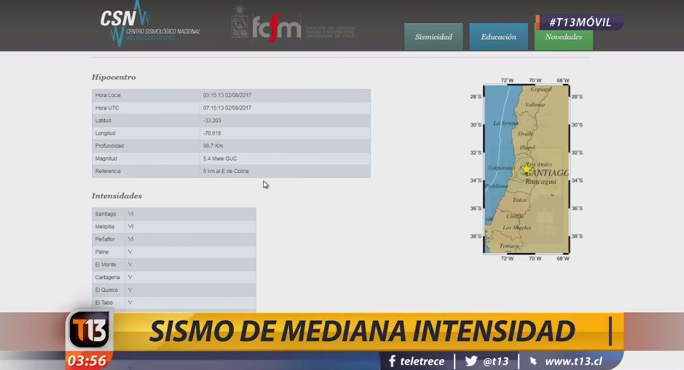Select the Magnitud value 5.4 Mww GUC
Viewport: 684px width, 370px height.
point(220,158)
